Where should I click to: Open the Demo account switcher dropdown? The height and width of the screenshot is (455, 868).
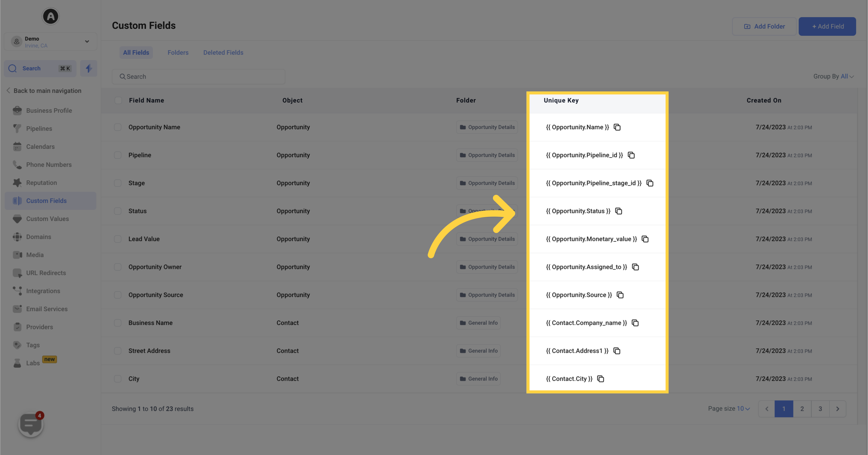51,42
